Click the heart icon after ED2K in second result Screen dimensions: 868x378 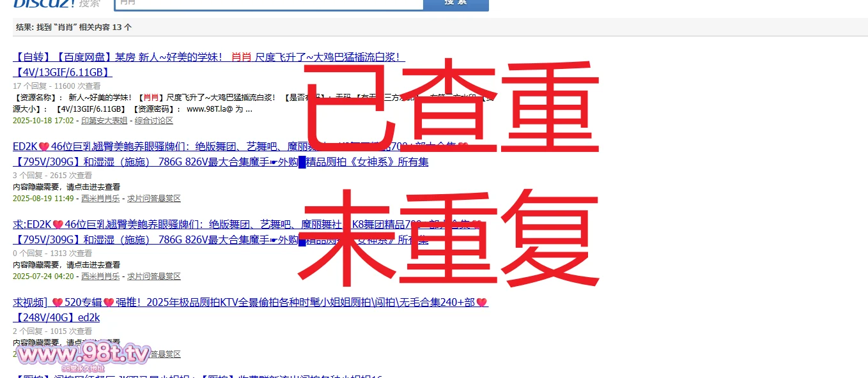pos(44,147)
